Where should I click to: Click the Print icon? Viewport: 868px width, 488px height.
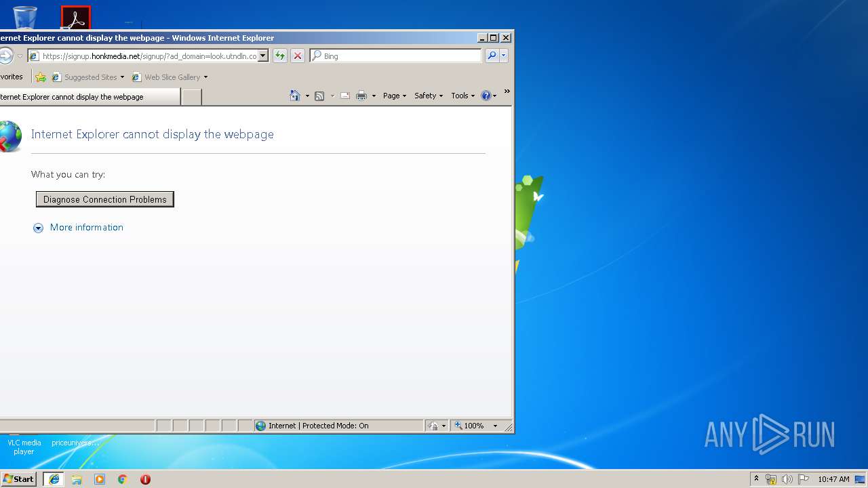coord(361,96)
